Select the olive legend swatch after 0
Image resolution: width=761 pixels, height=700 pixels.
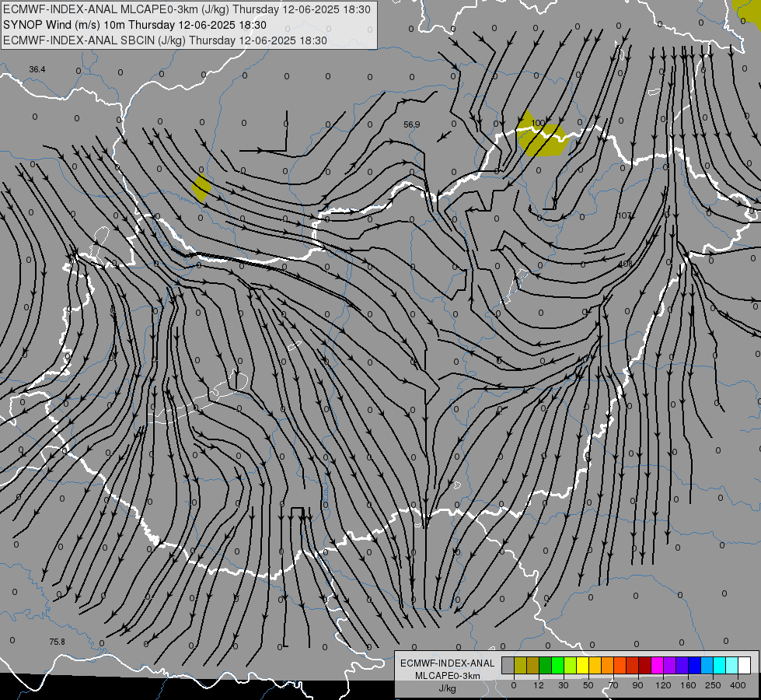point(520,665)
